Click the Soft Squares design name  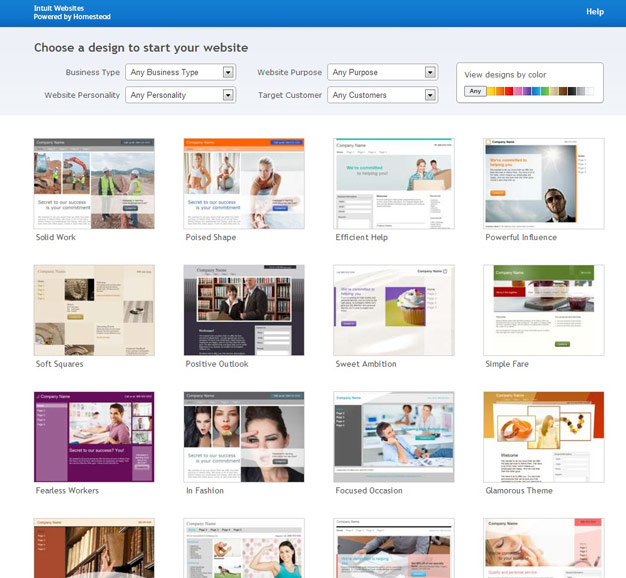pos(59,364)
